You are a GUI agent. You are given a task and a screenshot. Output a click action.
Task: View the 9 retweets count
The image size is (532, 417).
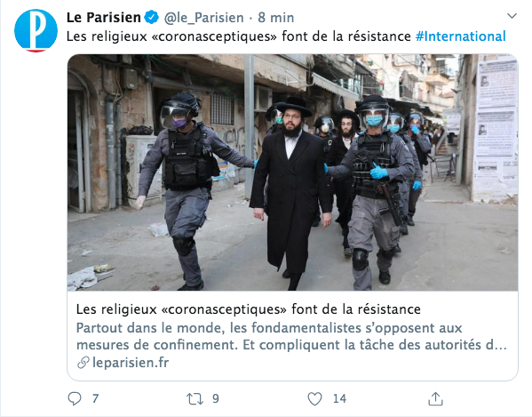tap(216, 398)
